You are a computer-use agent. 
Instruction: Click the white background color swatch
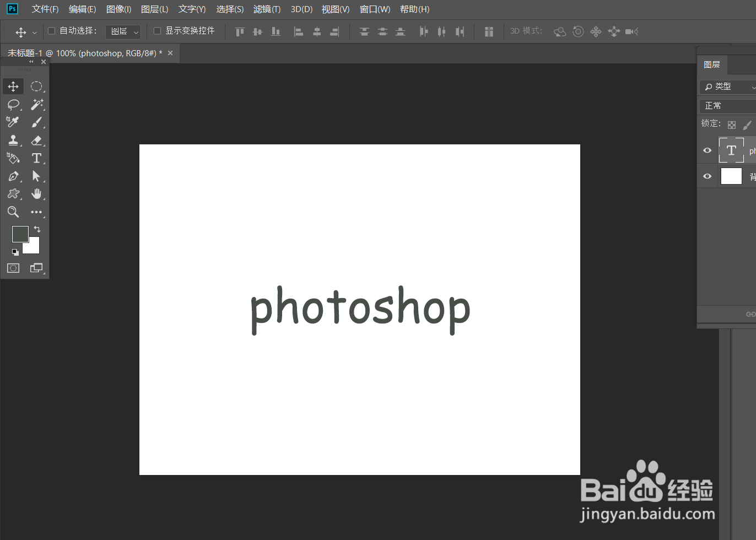click(x=33, y=247)
